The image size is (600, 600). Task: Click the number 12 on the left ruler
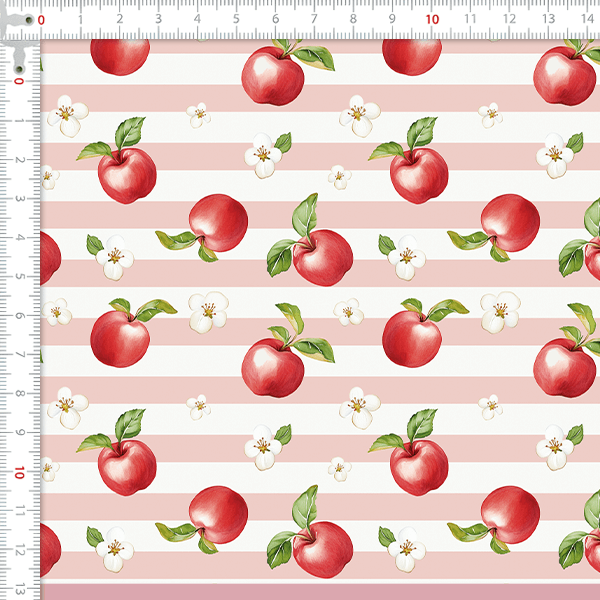pyautogui.click(x=19, y=548)
